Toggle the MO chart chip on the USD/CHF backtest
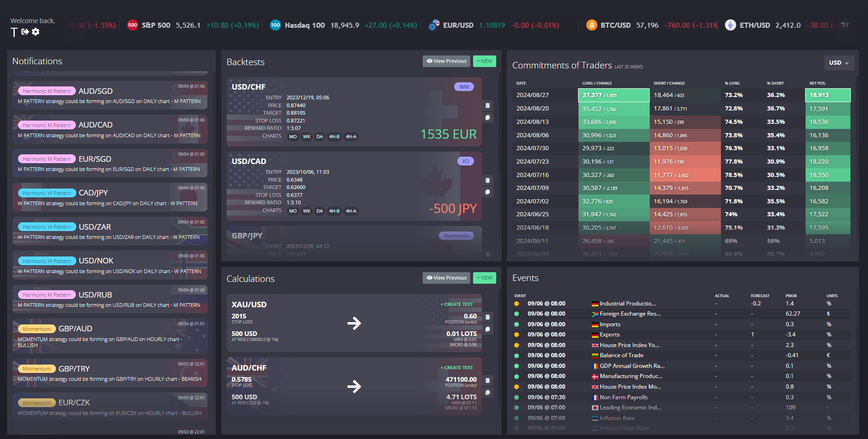 293,136
